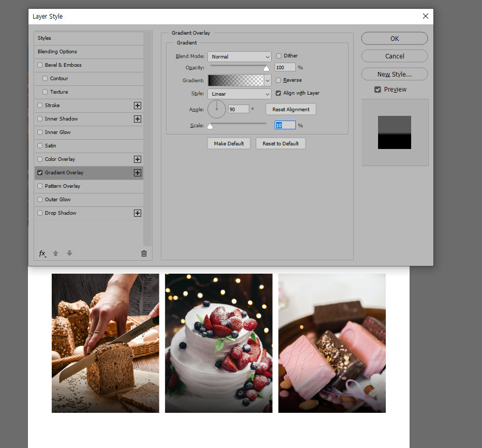Open the fx effects menu icon
The image size is (482, 448).
[x=42, y=253]
